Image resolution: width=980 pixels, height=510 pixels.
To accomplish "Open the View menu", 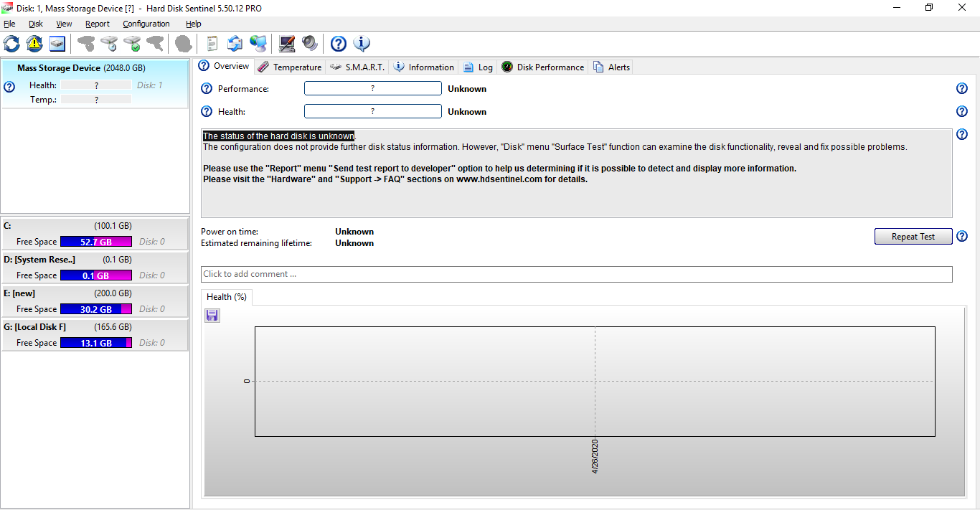I will click(64, 24).
